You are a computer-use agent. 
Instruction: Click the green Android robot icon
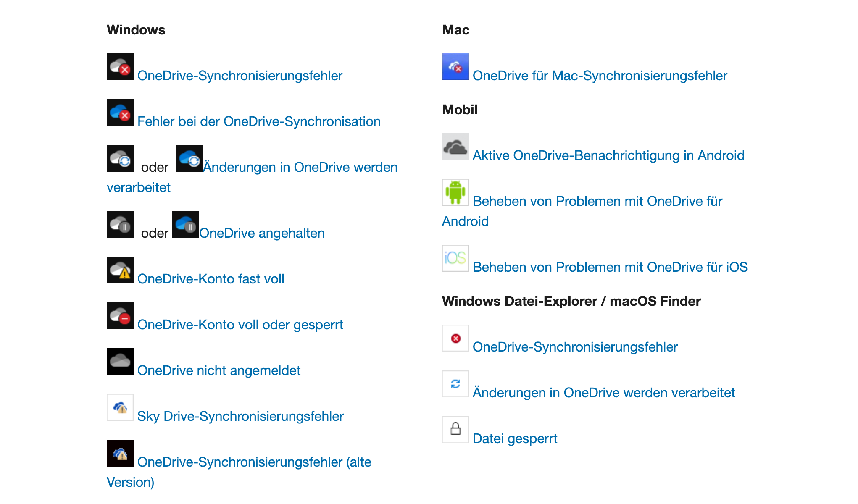coord(455,192)
